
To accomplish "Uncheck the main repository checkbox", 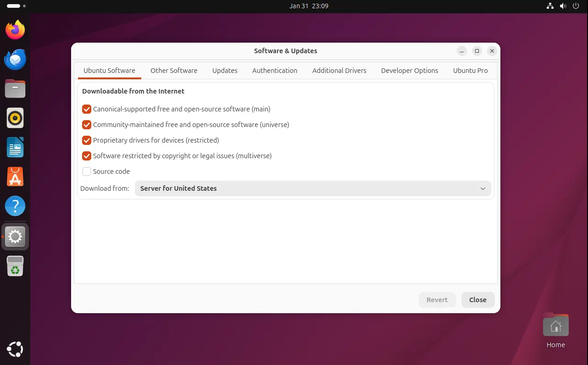I will [87, 109].
